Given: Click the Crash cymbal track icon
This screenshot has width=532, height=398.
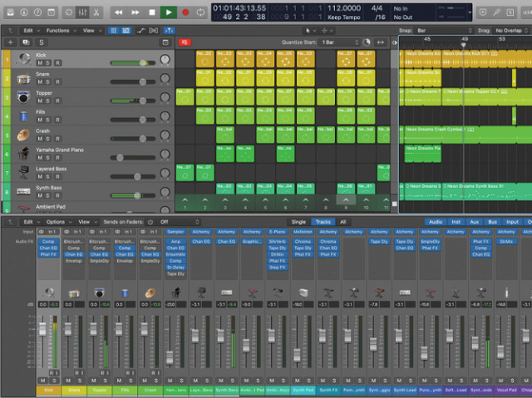Looking at the screenshot, I should [x=23, y=135].
